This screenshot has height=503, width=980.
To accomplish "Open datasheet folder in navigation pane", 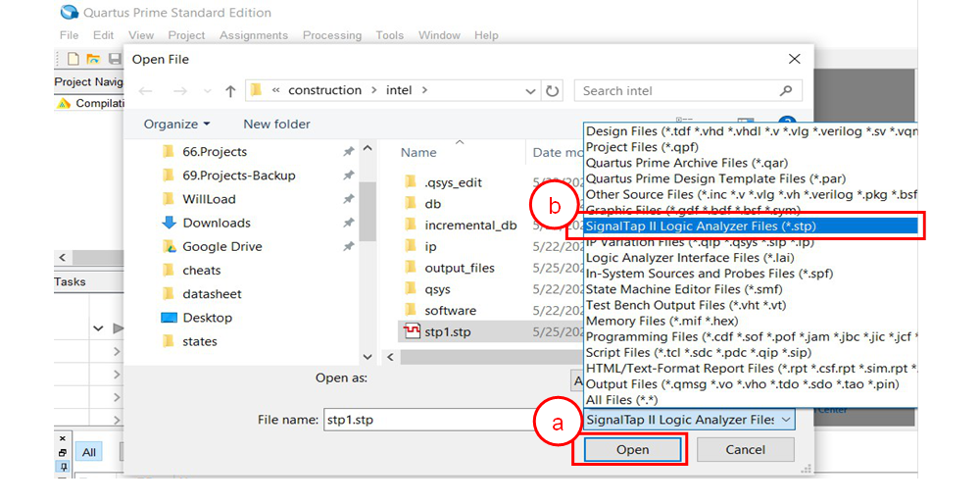I will pyautogui.click(x=212, y=294).
